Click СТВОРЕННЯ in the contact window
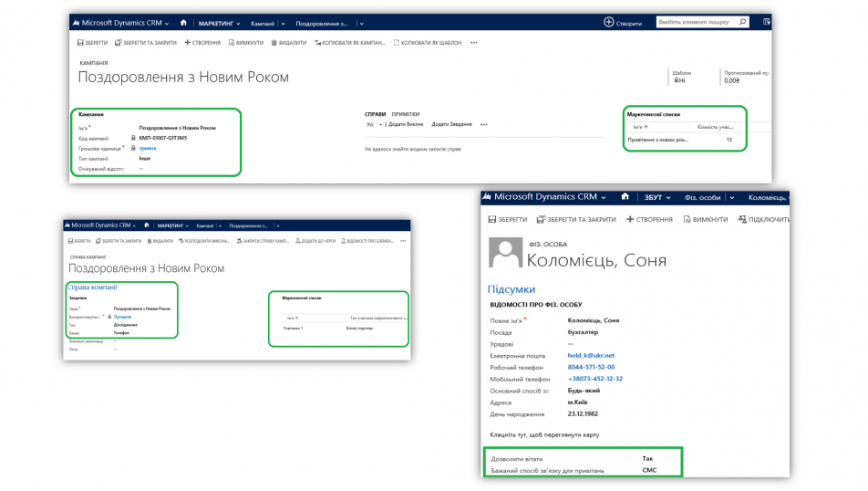This screenshot has width=868, height=491. pyautogui.click(x=649, y=219)
